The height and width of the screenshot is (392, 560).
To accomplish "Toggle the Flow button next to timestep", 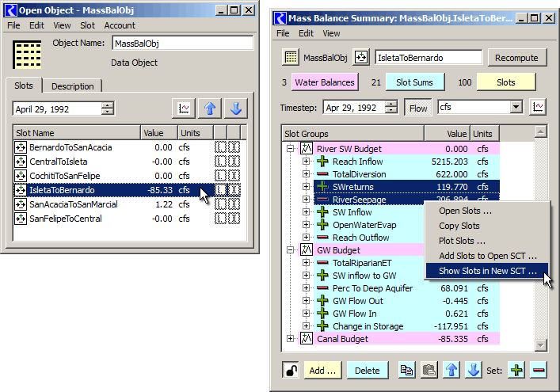I will 418,108.
